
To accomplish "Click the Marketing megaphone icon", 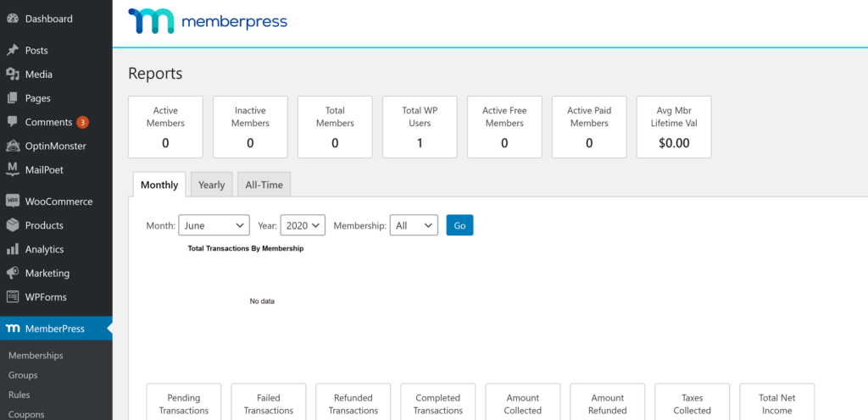I will click(x=12, y=273).
